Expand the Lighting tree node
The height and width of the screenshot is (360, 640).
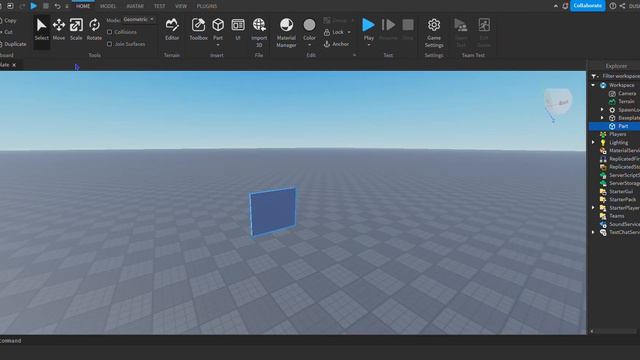coord(593,142)
